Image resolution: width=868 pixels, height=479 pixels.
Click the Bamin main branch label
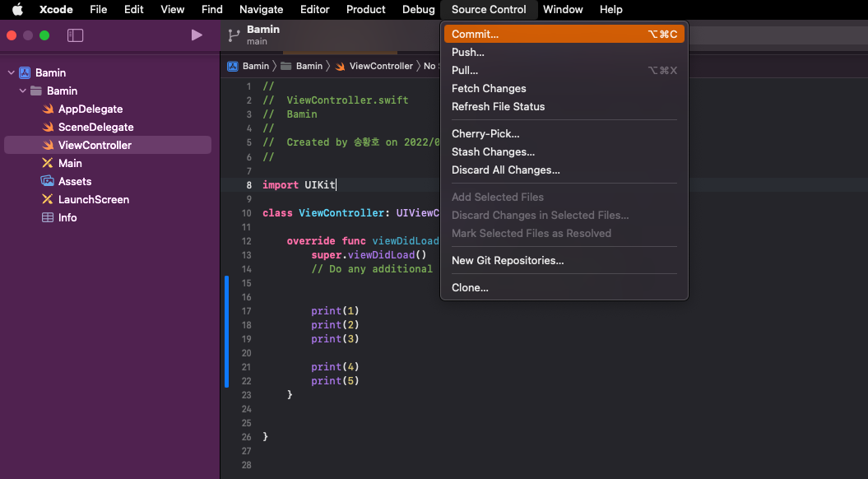pos(263,35)
